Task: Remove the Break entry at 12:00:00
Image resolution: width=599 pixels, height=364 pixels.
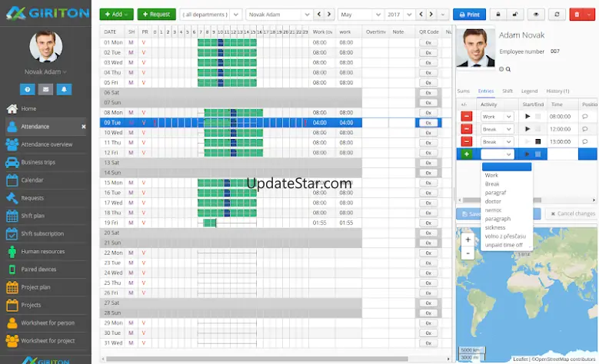Action: pos(467,129)
